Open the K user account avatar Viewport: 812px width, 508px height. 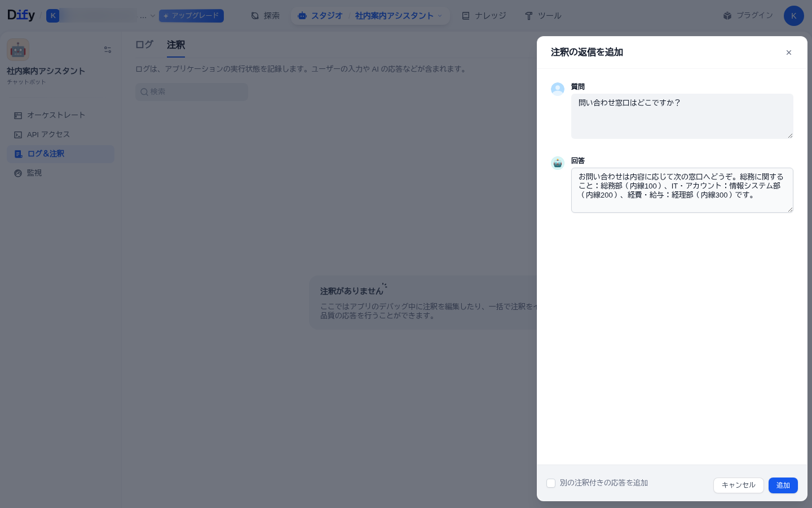click(793, 16)
